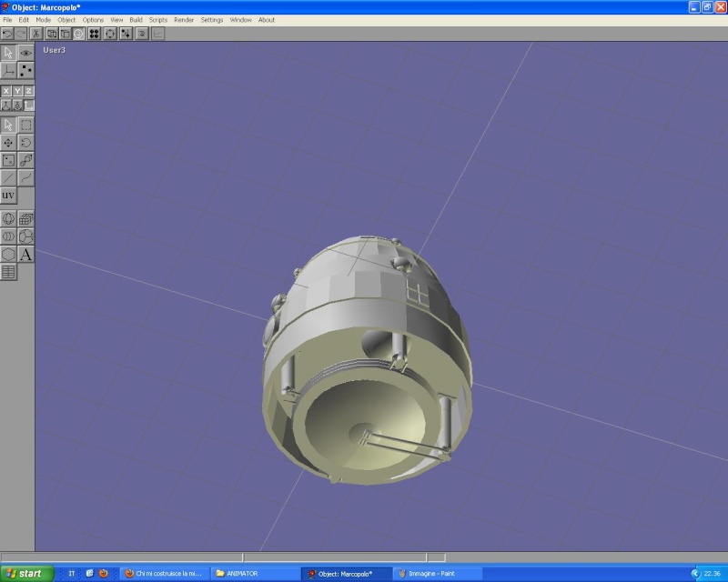Screen dimensions: 728x582
Task: Toggle the Y axis constraint
Action: pos(17,91)
